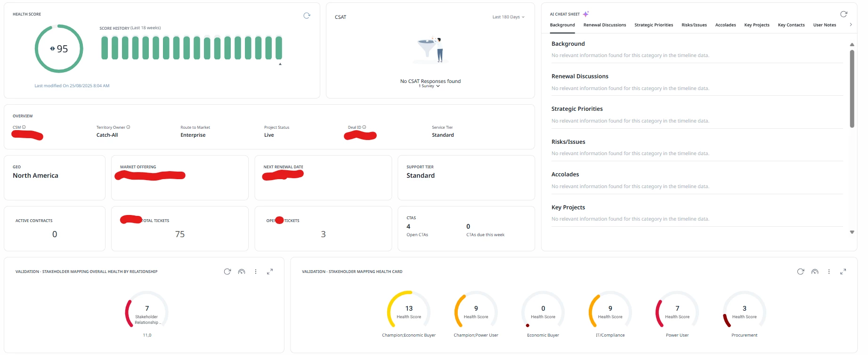This screenshot has width=868, height=355.
Task: Click the 4 Open CTAs count
Action: 408,227
